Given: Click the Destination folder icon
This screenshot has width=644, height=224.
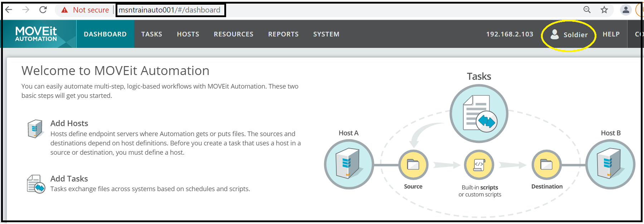Looking at the screenshot, I should (546, 165).
